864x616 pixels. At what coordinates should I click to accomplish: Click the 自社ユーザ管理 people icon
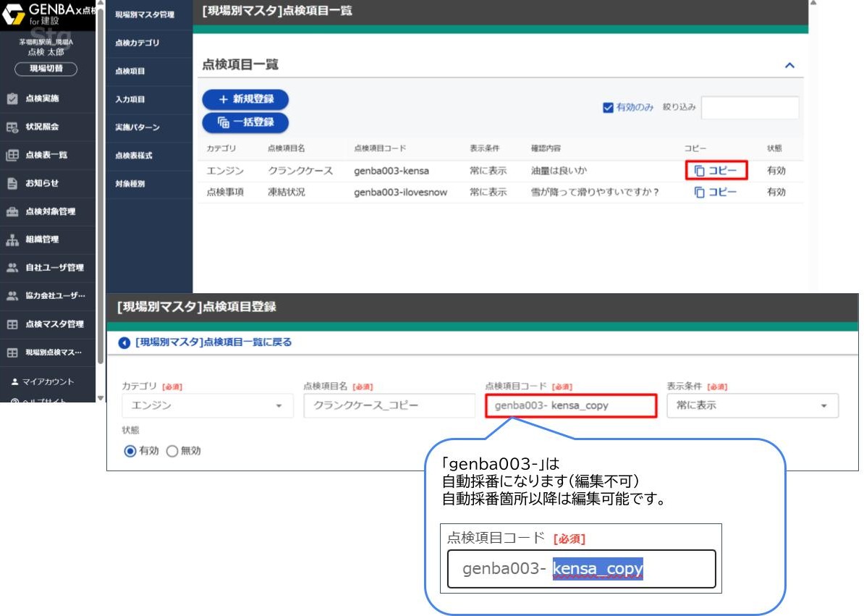click(x=12, y=268)
